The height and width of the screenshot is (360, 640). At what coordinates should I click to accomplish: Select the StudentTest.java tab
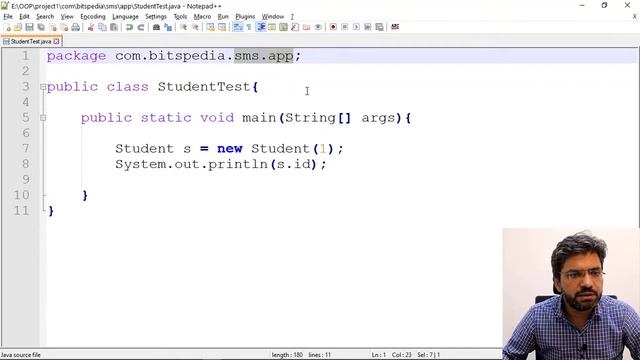point(31,42)
